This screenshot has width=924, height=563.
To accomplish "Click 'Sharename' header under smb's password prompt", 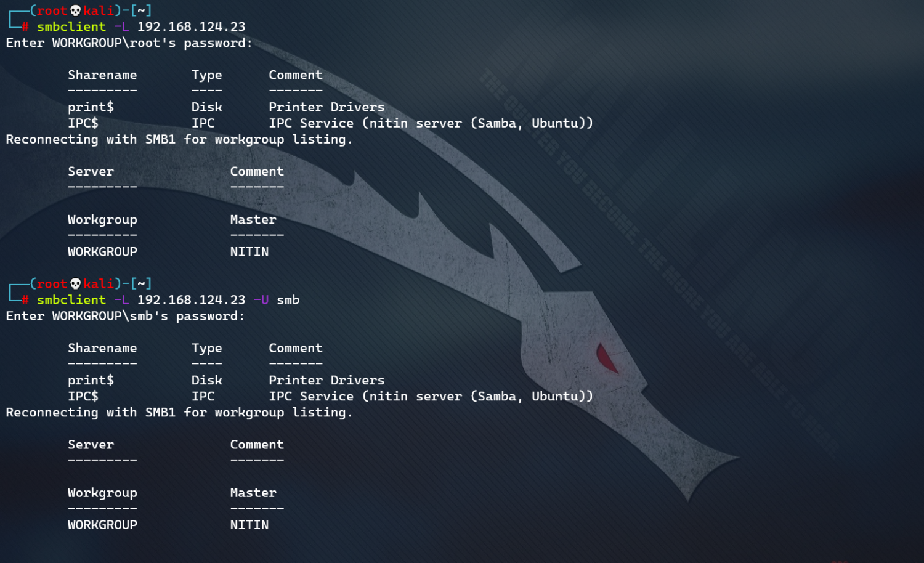I will [x=102, y=348].
